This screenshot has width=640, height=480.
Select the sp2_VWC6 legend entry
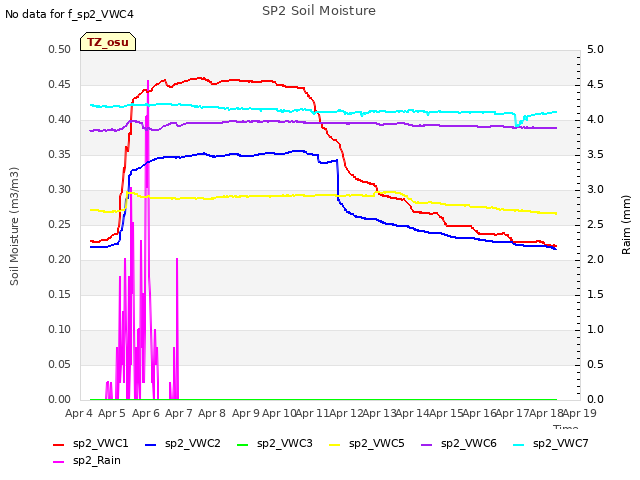coord(458,443)
